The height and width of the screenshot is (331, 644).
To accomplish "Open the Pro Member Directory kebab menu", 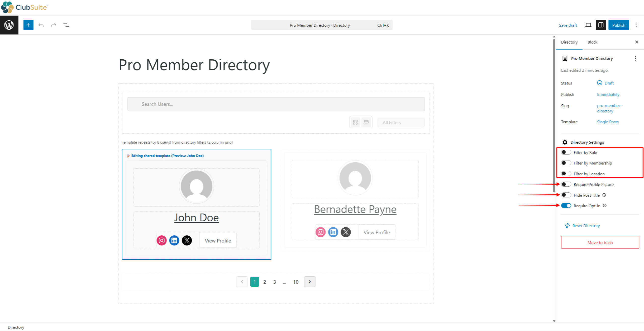I will [636, 58].
